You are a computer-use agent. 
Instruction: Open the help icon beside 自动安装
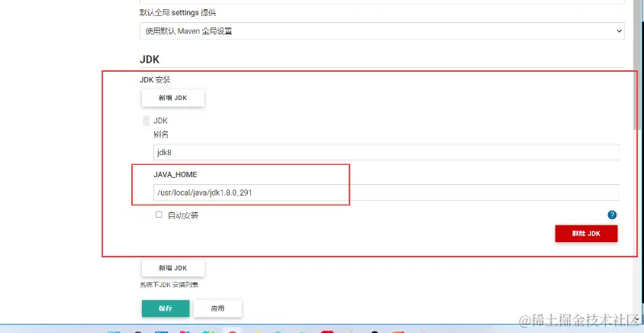612,215
